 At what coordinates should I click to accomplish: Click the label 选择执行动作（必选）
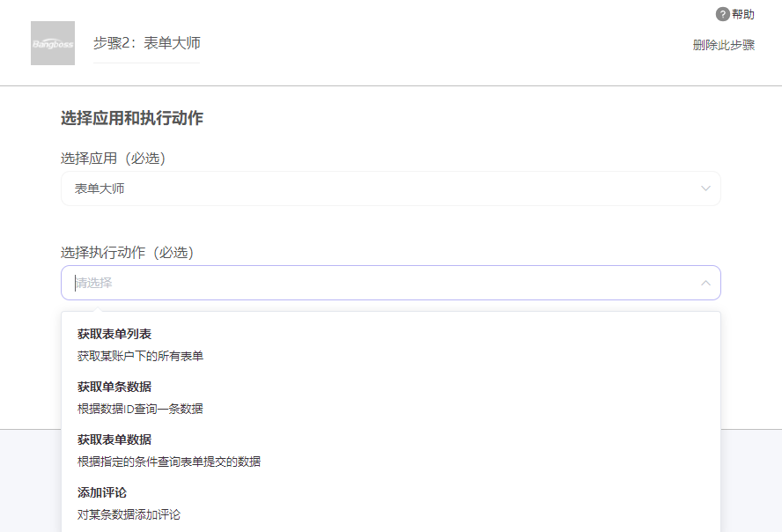pos(127,252)
